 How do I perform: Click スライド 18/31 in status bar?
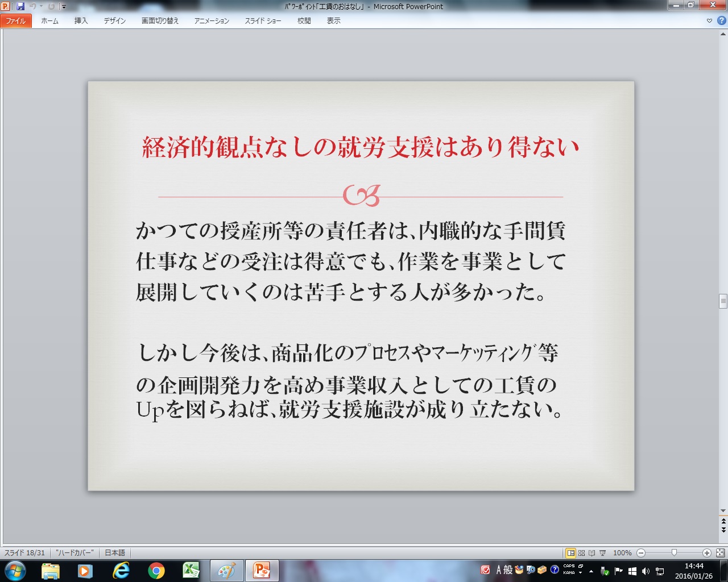tap(24, 552)
